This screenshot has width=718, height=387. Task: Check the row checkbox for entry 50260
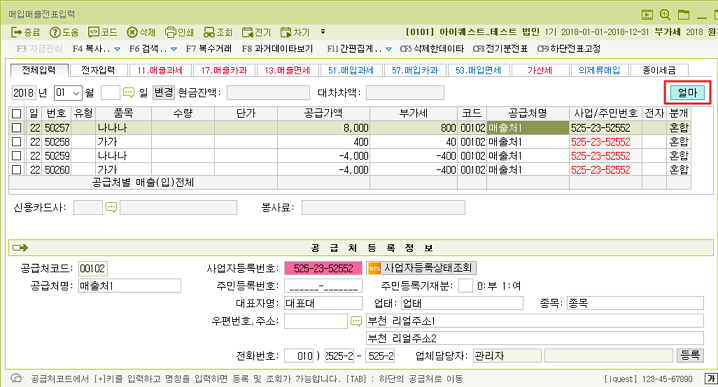pos(16,170)
